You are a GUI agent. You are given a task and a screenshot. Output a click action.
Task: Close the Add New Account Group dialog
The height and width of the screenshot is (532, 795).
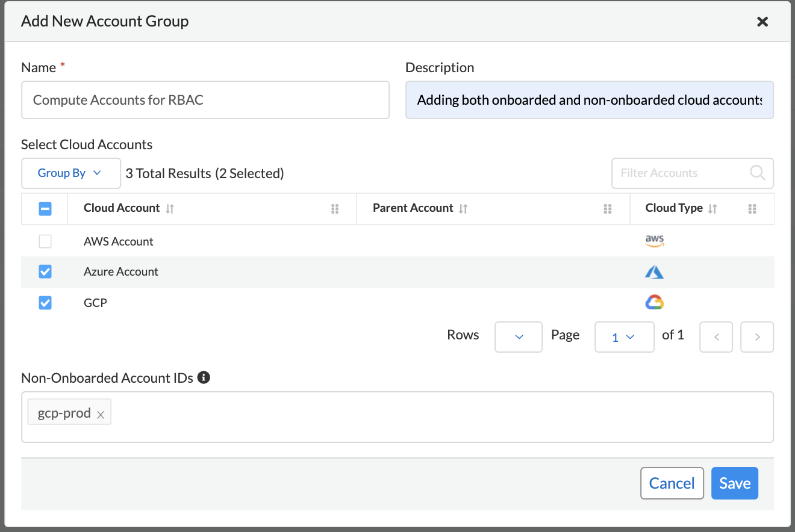click(762, 22)
